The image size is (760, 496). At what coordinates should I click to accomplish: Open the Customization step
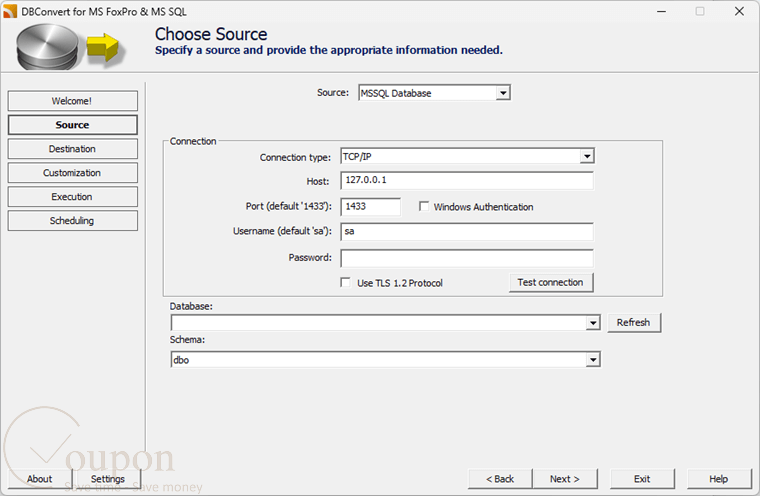coord(72,173)
